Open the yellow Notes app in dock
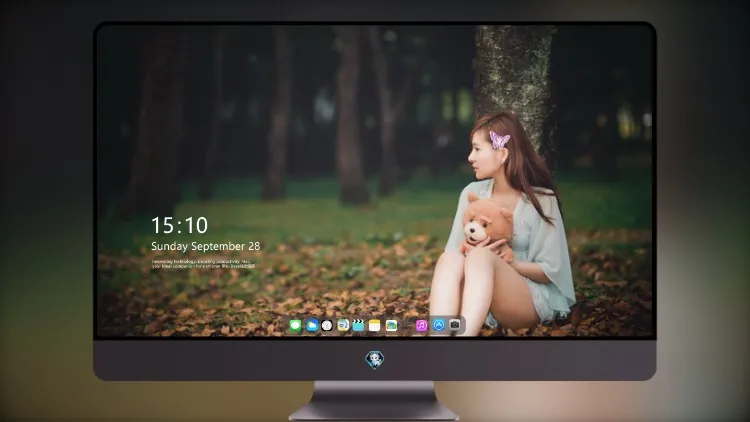750x422 pixels. tap(375, 326)
